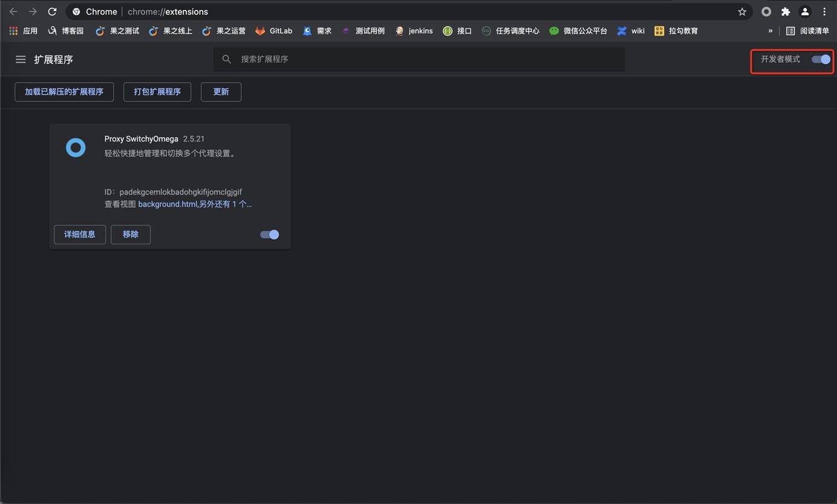Open the 任务调度中心 bookmark
The width and height of the screenshot is (837, 504).
click(510, 31)
